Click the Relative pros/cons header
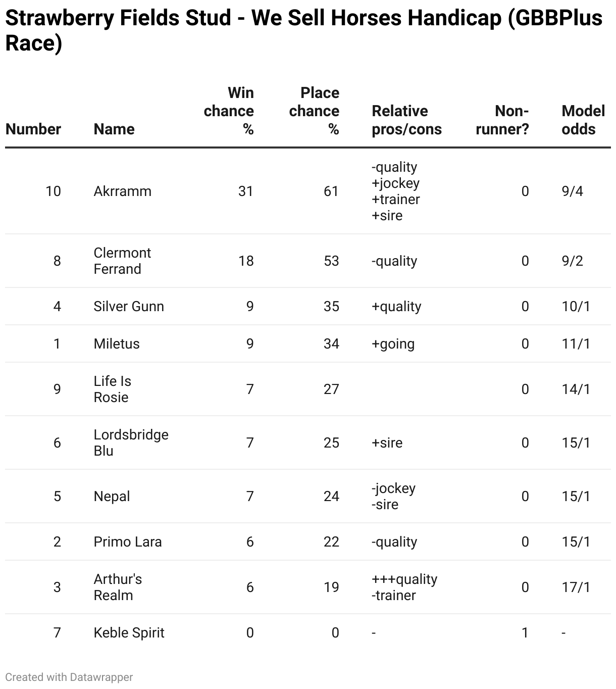This screenshot has height=689, width=616. pos(406,120)
